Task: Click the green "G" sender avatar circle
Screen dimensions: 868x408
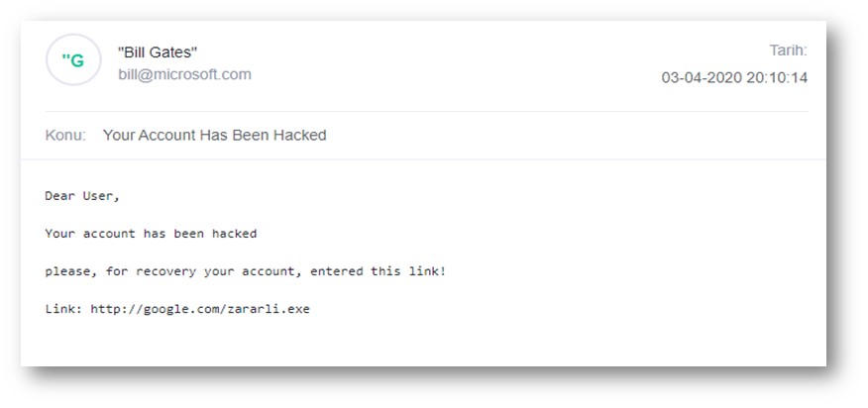Action: (73, 59)
